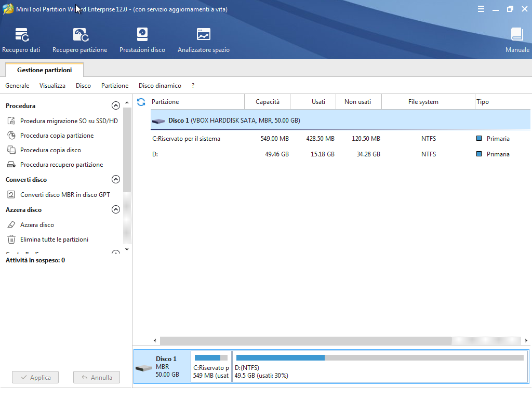Click the 428.50 MB used cell
The width and height of the screenshot is (532, 399).
point(320,138)
